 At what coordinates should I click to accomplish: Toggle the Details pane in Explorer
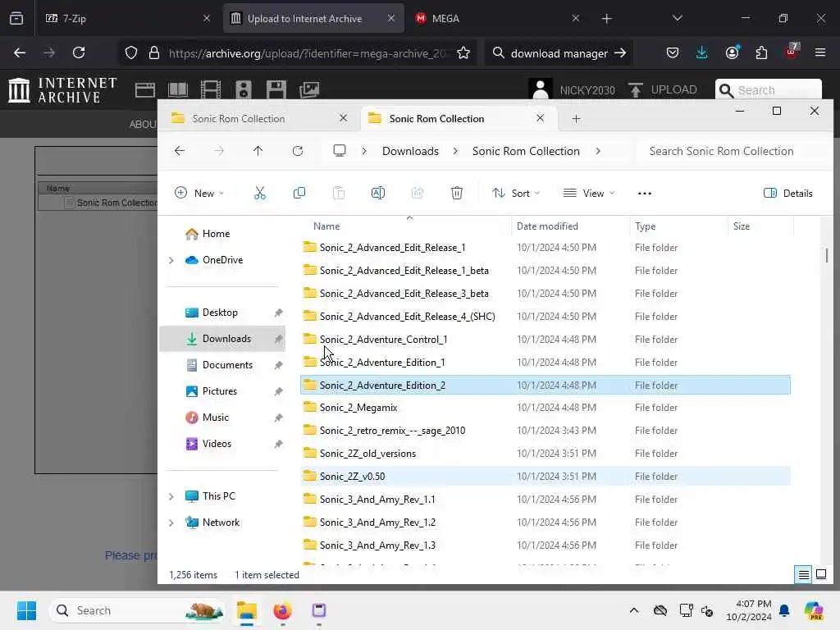click(x=787, y=193)
